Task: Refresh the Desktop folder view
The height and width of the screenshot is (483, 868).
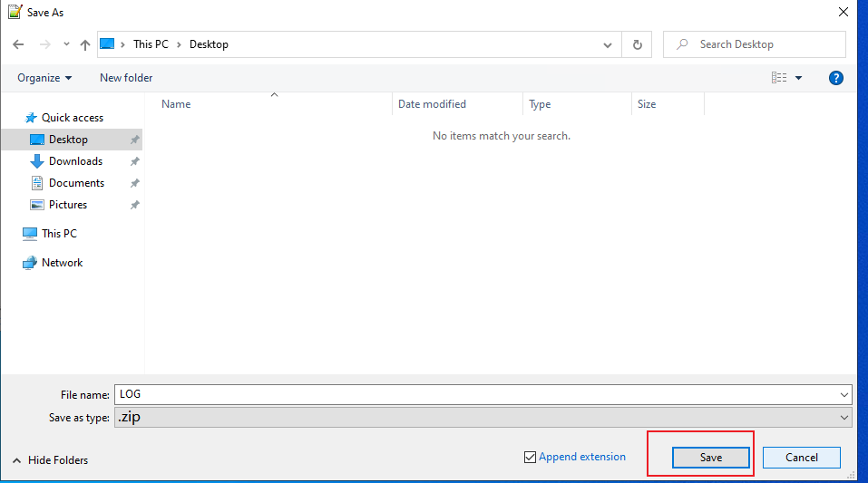Action: coord(637,44)
